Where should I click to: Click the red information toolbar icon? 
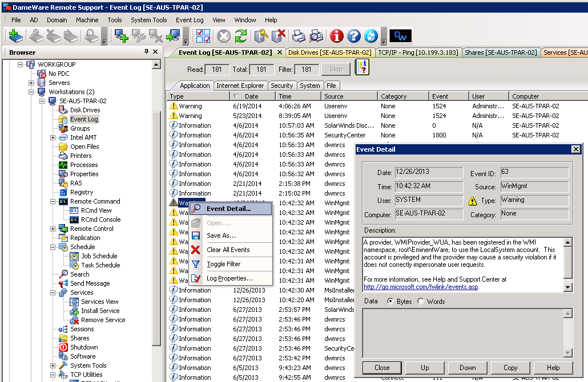pyautogui.click(x=336, y=36)
